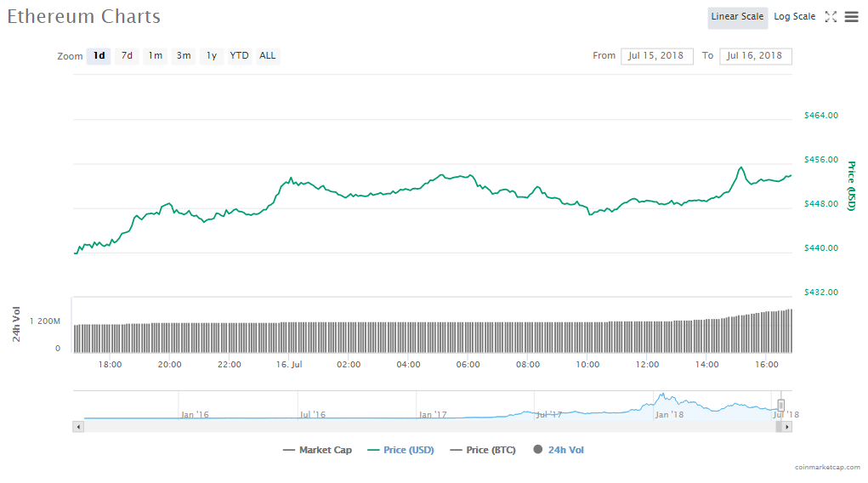This screenshot has width=868, height=483.
Task: Switch to Linear Scale
Action: [x=737, y=17]
